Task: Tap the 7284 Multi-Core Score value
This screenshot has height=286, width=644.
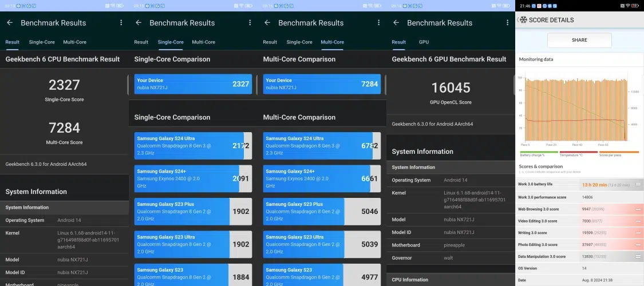Action: point(64,128)
